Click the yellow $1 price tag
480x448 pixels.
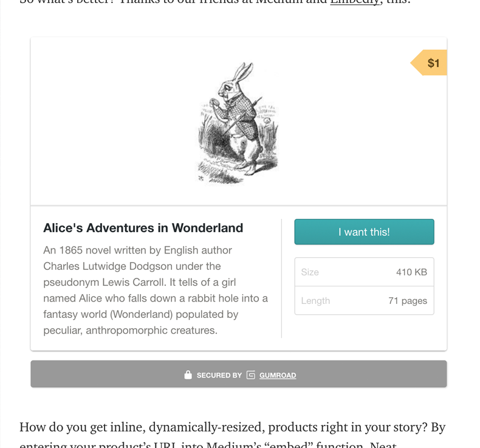click(x=431, y=63)
